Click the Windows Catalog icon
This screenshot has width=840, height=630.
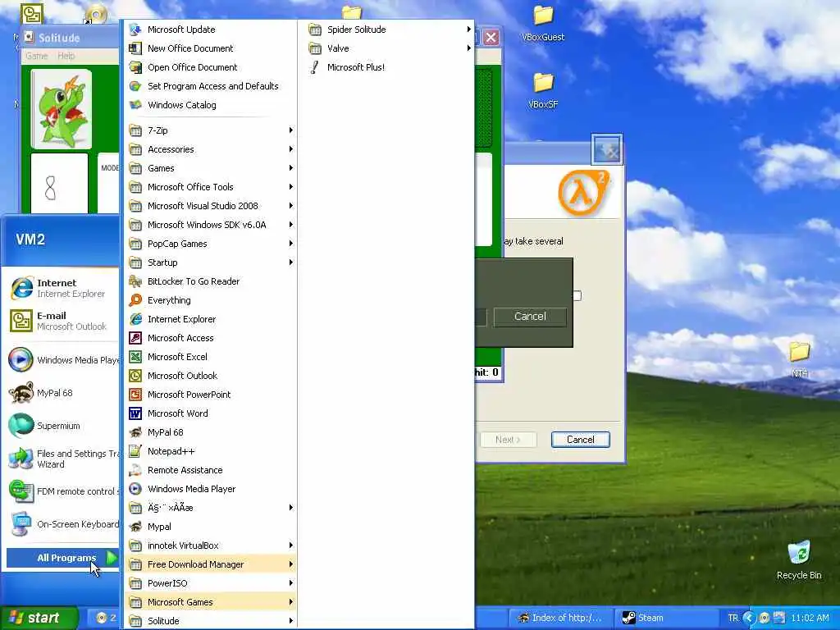pos(135,105)
